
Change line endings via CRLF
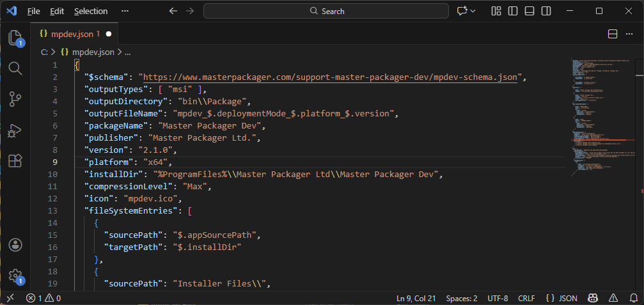526,298
